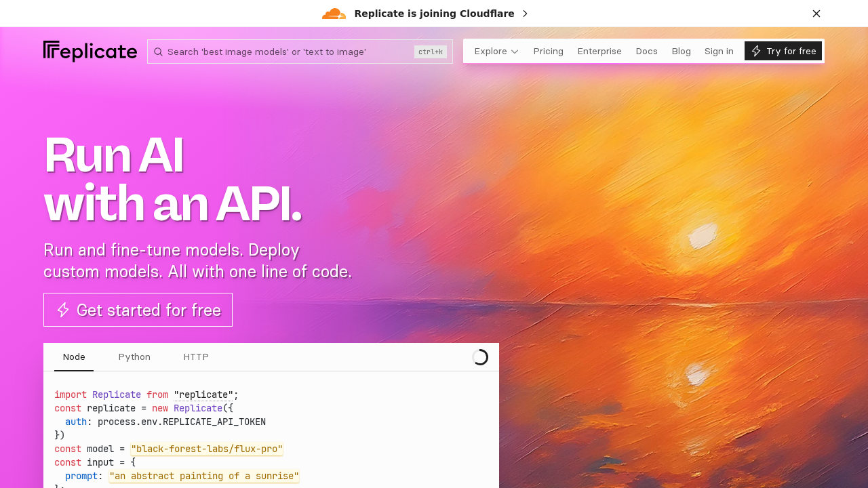
Task: Click Get started for free
Action: point(138,310)
